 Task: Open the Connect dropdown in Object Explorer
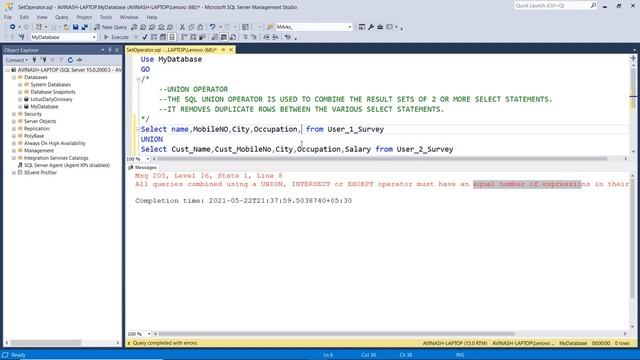pyautogui.click(x=17, y=60)
